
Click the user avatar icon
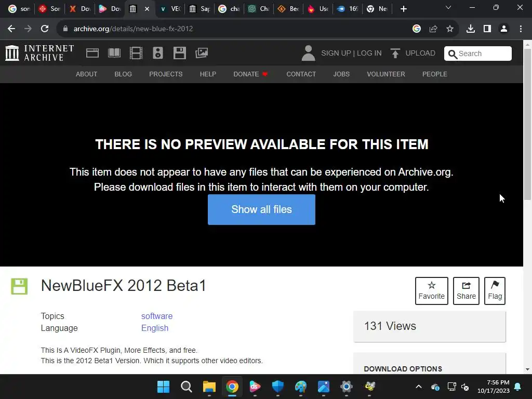click(308, 54)
